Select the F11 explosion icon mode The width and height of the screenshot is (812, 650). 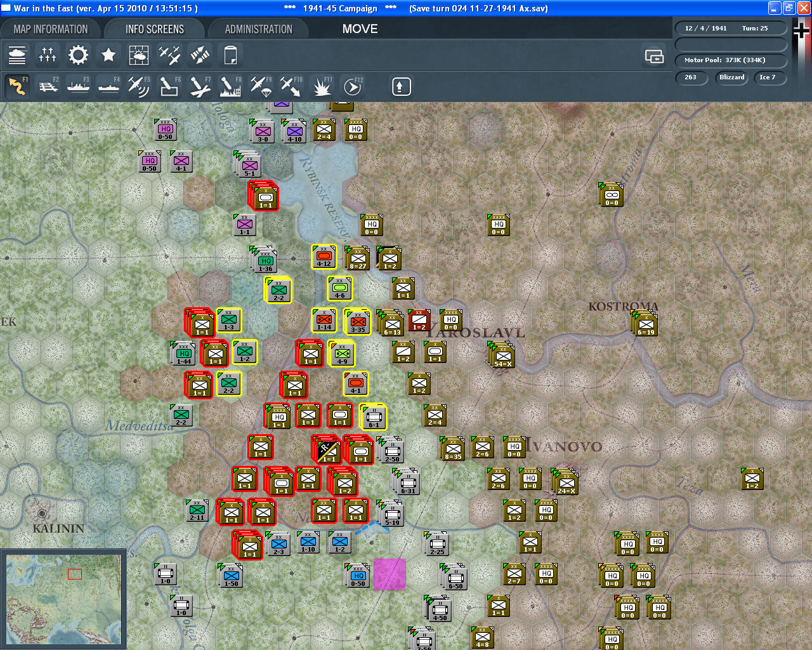tap(322, 86)
